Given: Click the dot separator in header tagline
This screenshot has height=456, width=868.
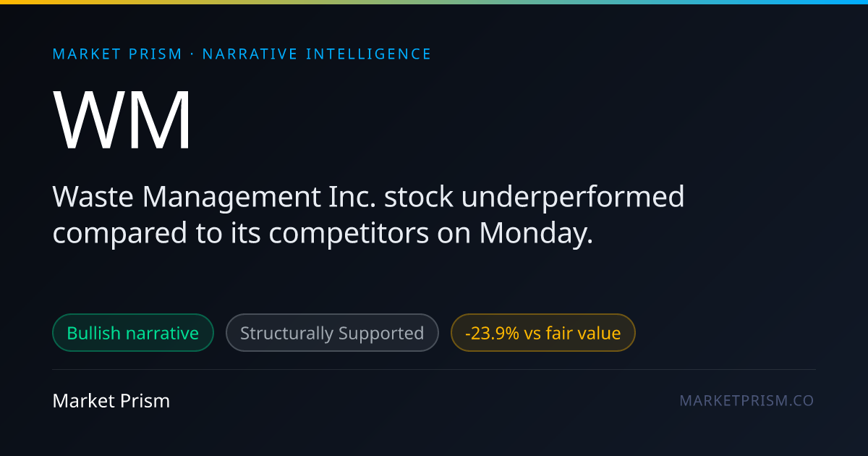Looking at the screenshot, I should [x=192, y=54].
